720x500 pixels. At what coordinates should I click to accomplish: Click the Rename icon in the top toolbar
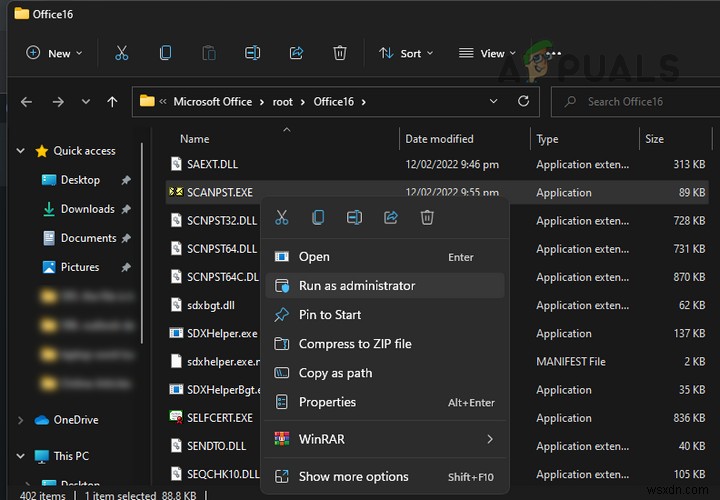[x=253, y=53]
